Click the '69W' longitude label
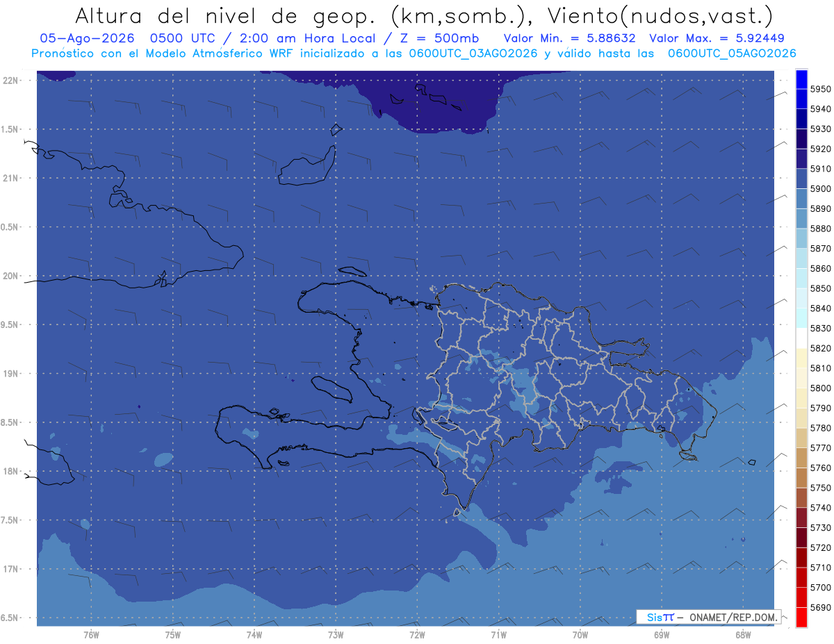The width and height of the screenshot is (834, 644). click(x=661, y=634)
